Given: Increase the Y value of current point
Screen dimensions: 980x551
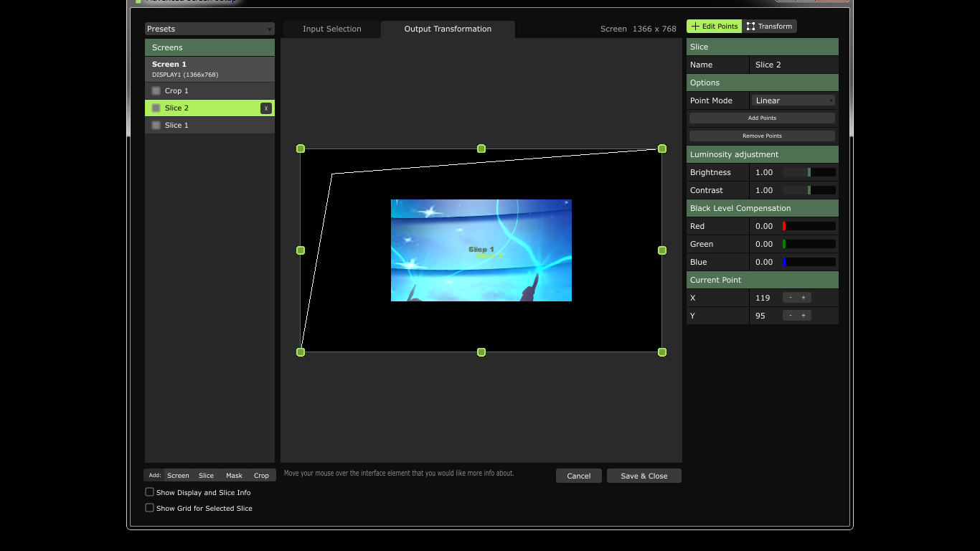Looking at the screenshot, I should click(804, 316).
